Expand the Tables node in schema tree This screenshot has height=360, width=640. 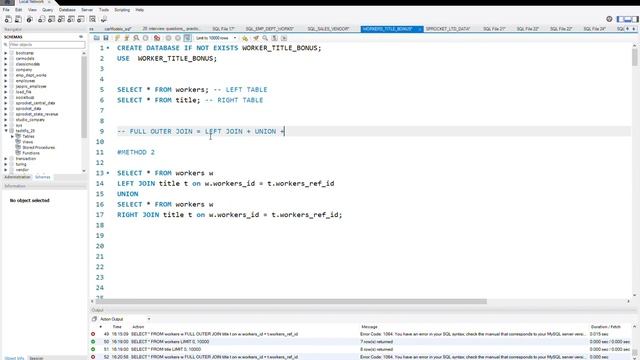click(12, 136)
